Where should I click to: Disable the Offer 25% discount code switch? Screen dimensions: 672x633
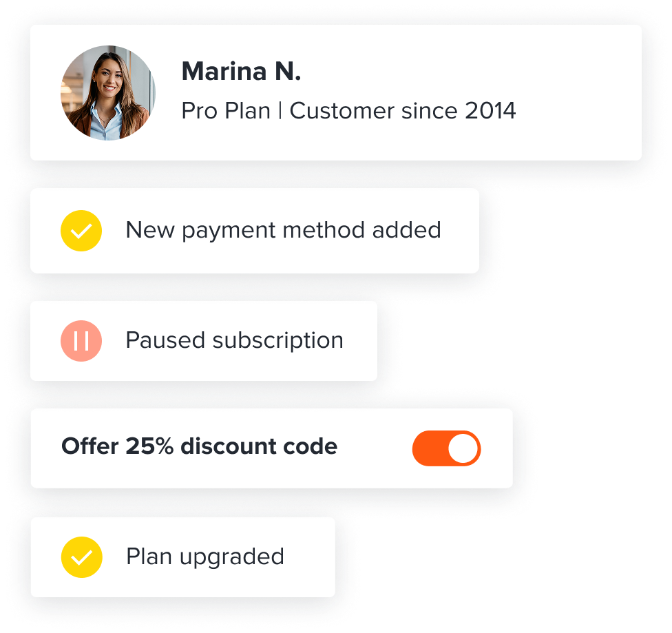(x=446, y=448)
